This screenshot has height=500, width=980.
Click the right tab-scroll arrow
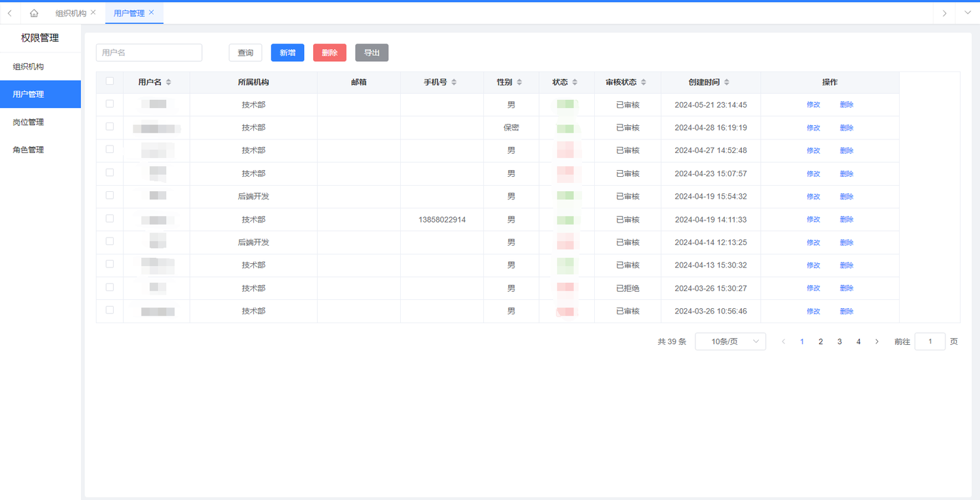[x=944, y=13]
